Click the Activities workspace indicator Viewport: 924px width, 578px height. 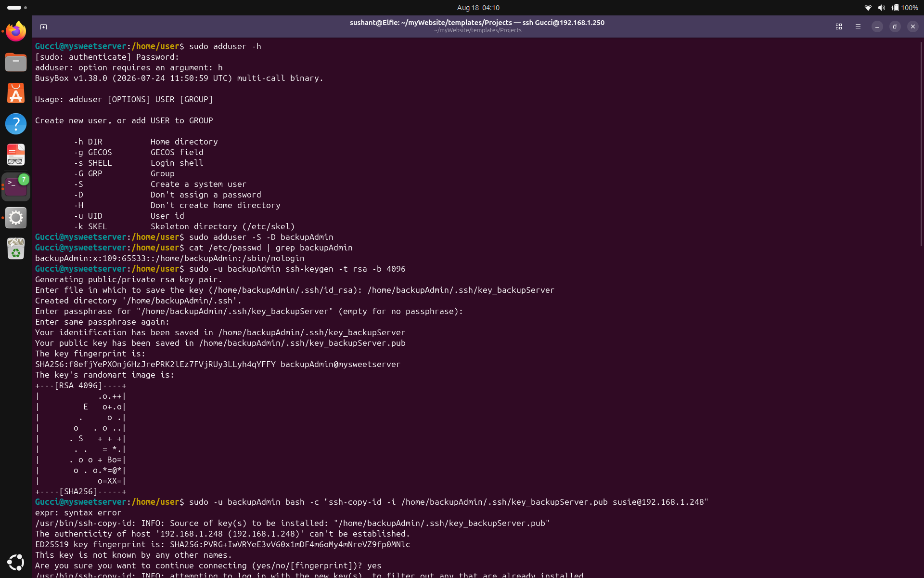coord(17,8)
